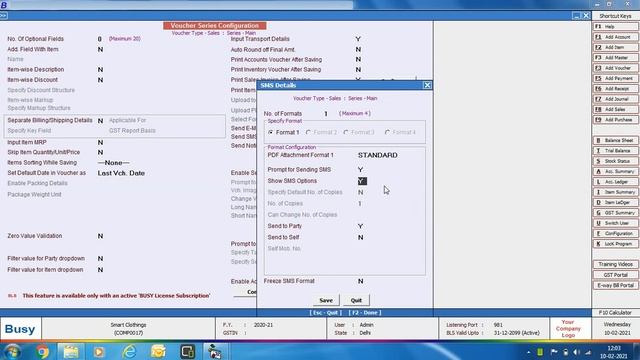Click the Your Company Logo placeholder
640x360 pixels.
568,329
